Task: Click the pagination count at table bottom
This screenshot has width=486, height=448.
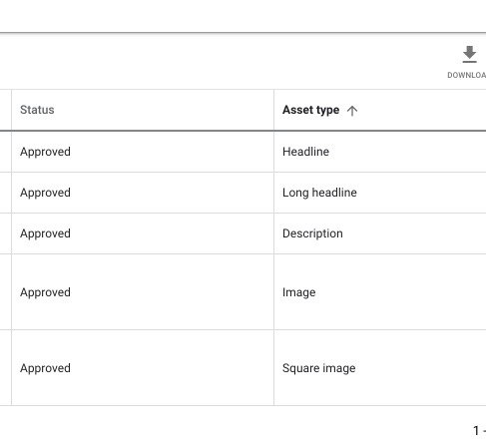Action: (x=479, y=431)
